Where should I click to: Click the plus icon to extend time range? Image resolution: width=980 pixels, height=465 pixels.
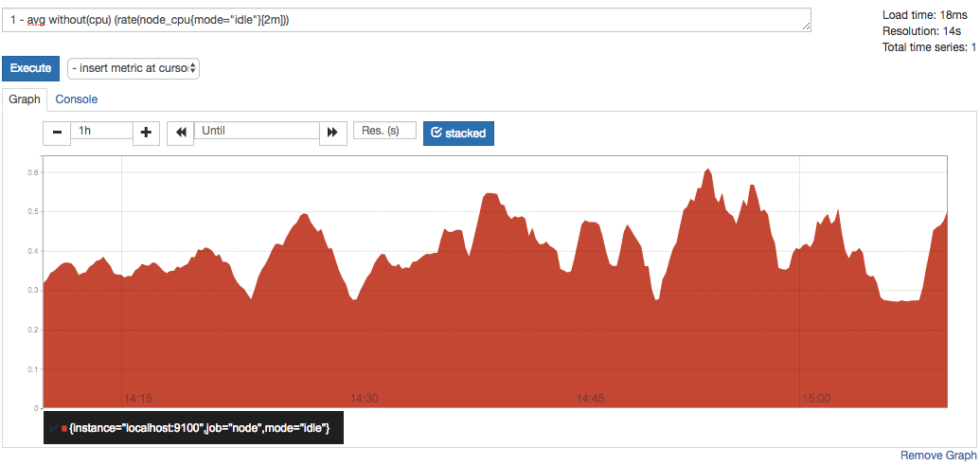(146, 134)
